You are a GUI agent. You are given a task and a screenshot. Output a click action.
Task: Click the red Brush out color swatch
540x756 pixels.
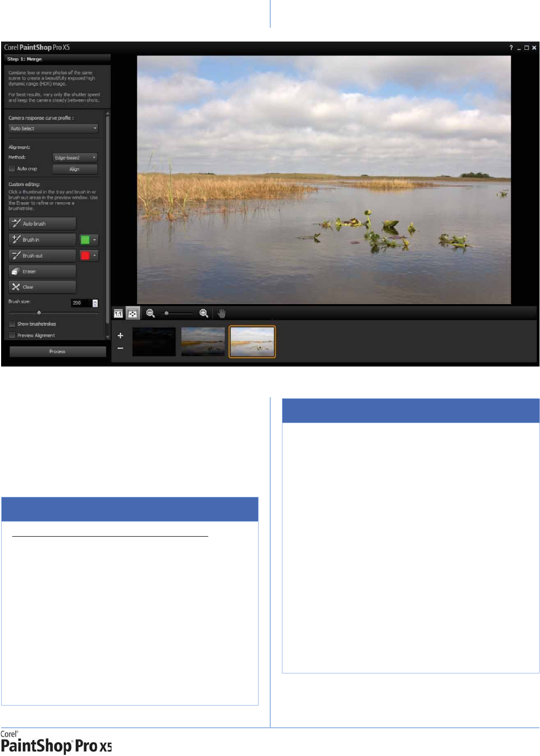(x=85, y=255)
